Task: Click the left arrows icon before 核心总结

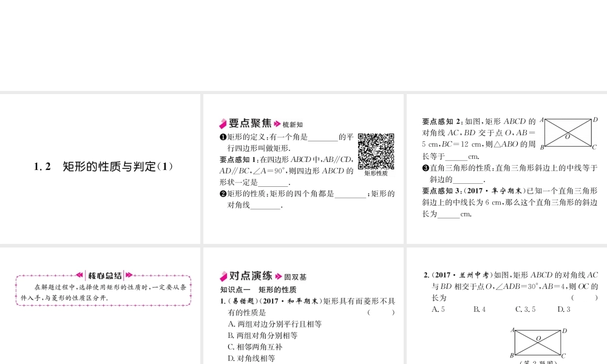Action: pyautogui.click(x=80, y=275)
